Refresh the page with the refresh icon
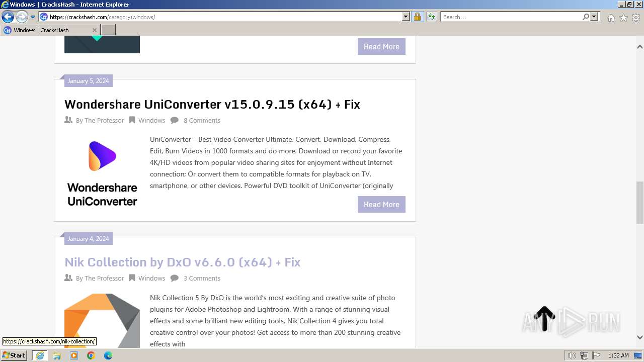644x362 pixels. (432, 17)
